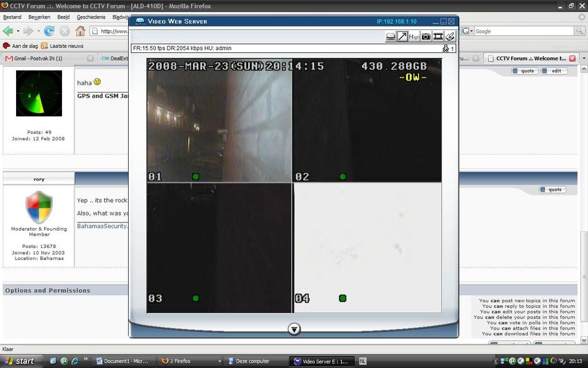
Task: Click the diagonal arrow toolbar icon
Action: (x=402, y=36)
